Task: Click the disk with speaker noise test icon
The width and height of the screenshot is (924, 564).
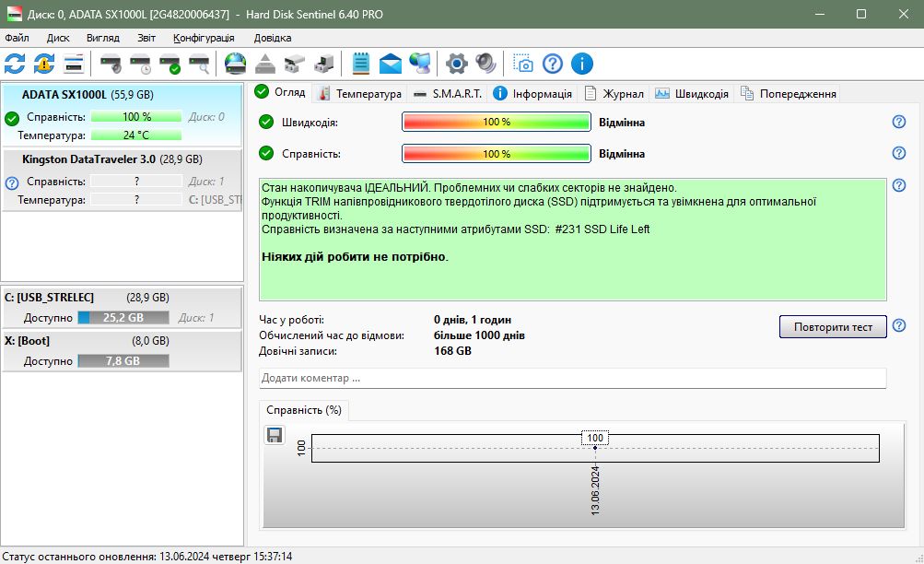Action: [x=111, y=64]
